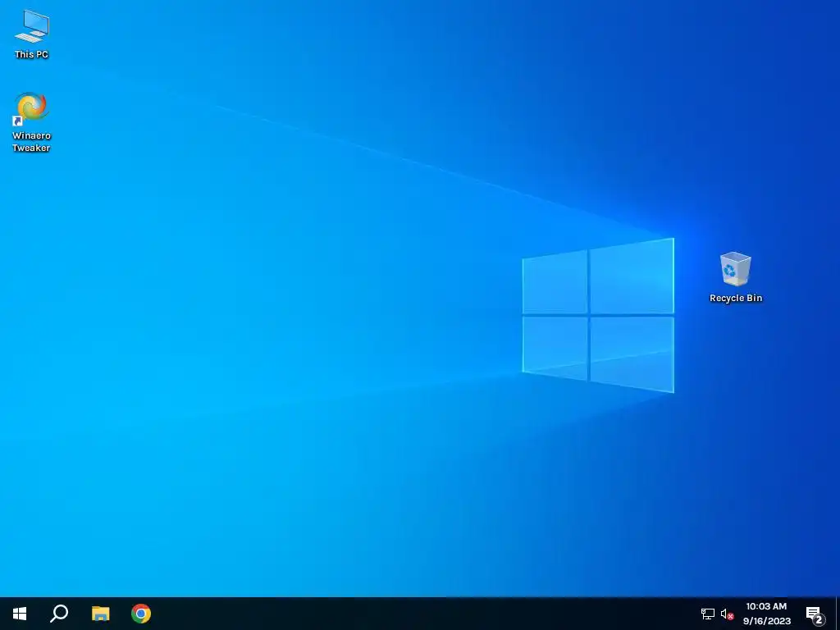840x630 pixels.
Task: Select the Recycle Bin desktop icon
Action: (x=735, y=269)
